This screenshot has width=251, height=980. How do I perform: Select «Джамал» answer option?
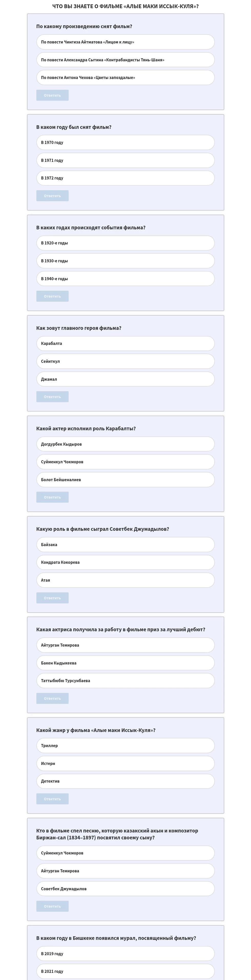125,379
